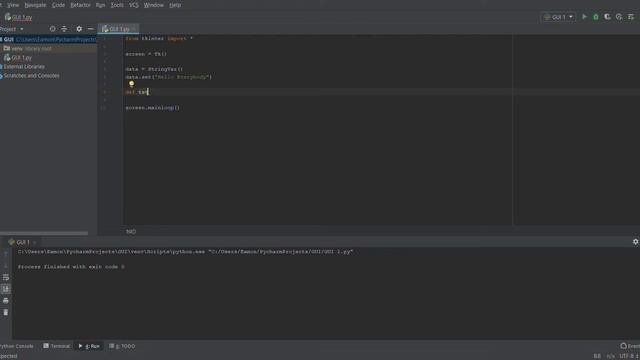Open the Tools menu
This screenshot has height=360, width=640.
[x=117, y=5]
